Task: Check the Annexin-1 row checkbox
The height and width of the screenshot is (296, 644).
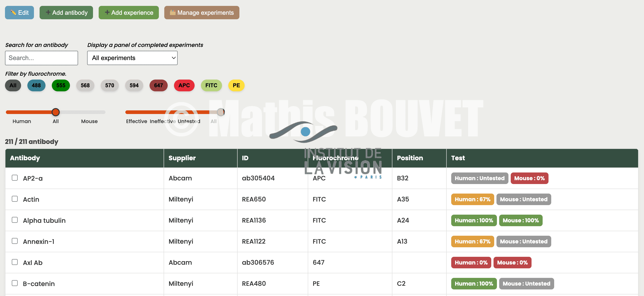Action: click(15, 241)
